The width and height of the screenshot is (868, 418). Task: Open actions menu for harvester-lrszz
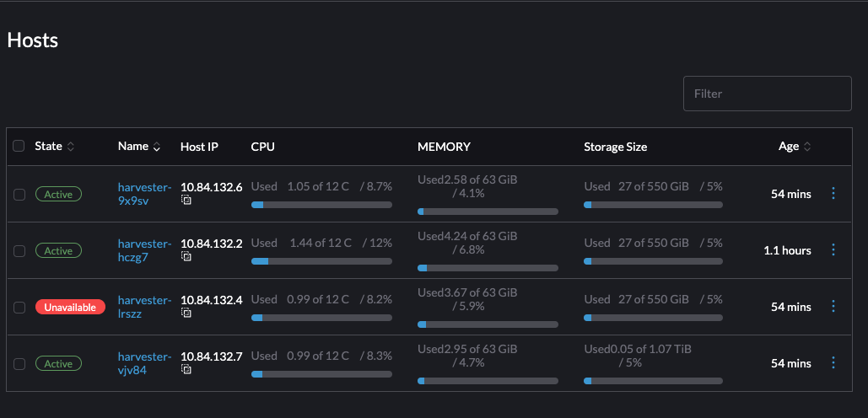(833, 307)
